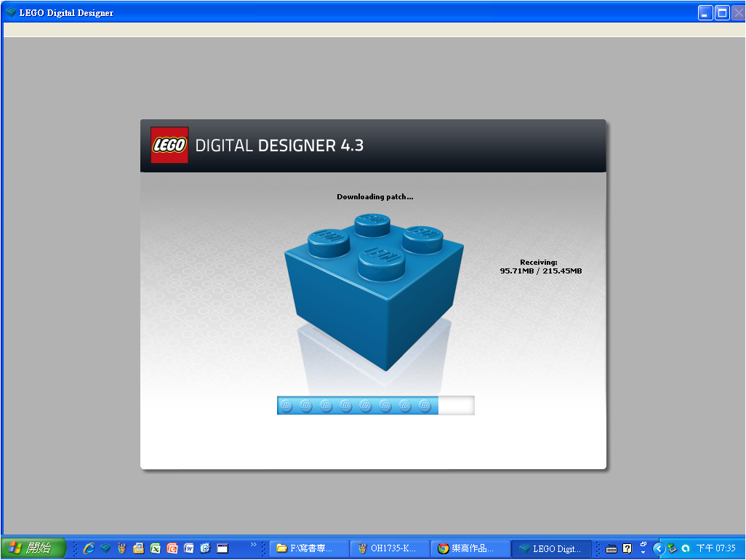
Task: Open the Outlook Express Quick Launch icon
Action: (x=205, y=548)
